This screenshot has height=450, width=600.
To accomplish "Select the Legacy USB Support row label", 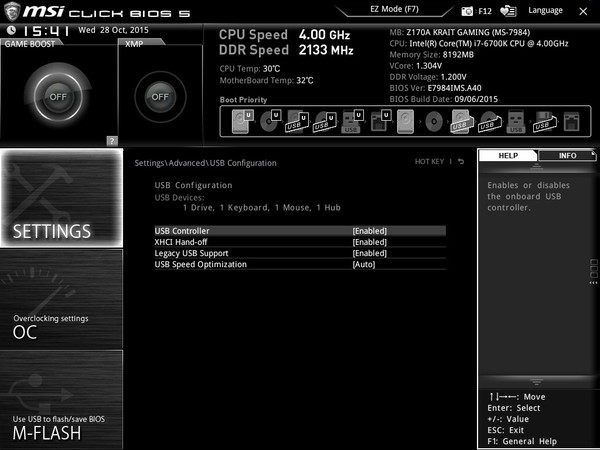I will (191, 253).
